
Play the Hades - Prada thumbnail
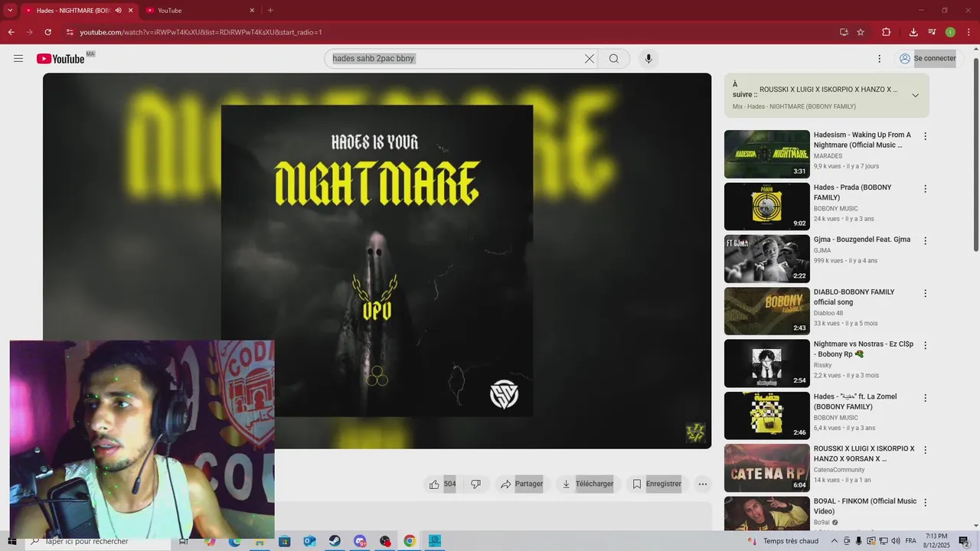[x=767, y=207]
